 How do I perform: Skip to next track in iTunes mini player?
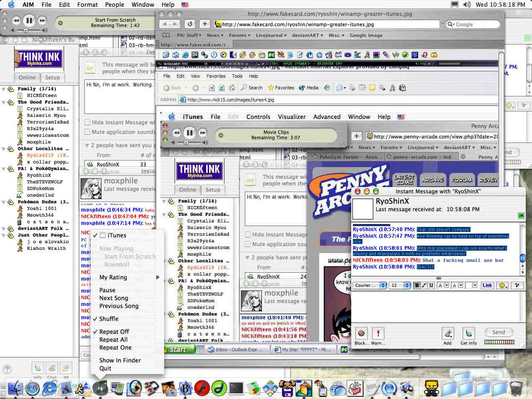42,20
